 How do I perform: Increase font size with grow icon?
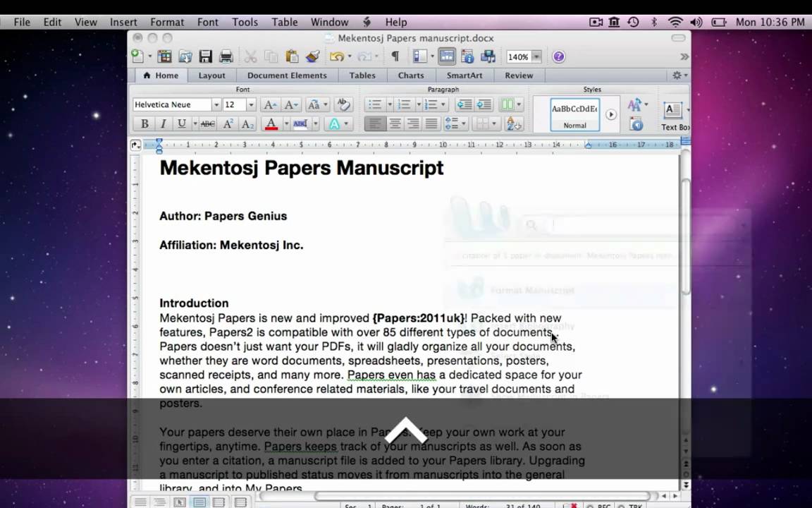pos(270,104)
